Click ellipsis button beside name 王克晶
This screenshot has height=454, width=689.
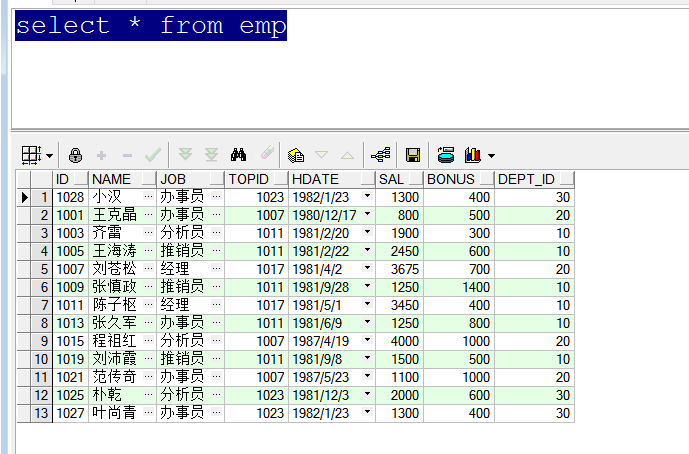pyautogui.click(x=149, y=215)
